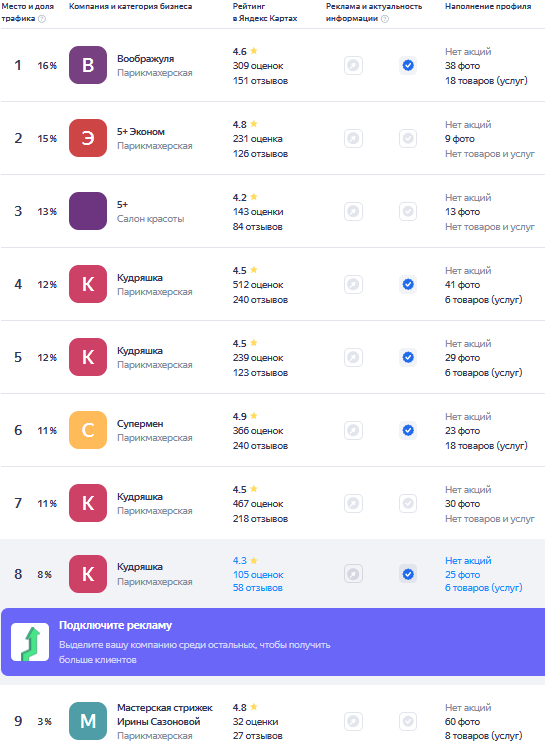Click '6 товаров (услуг)' link in highlighted row
The width and height of the screenshot is (545, 755).
pos(483,588)
